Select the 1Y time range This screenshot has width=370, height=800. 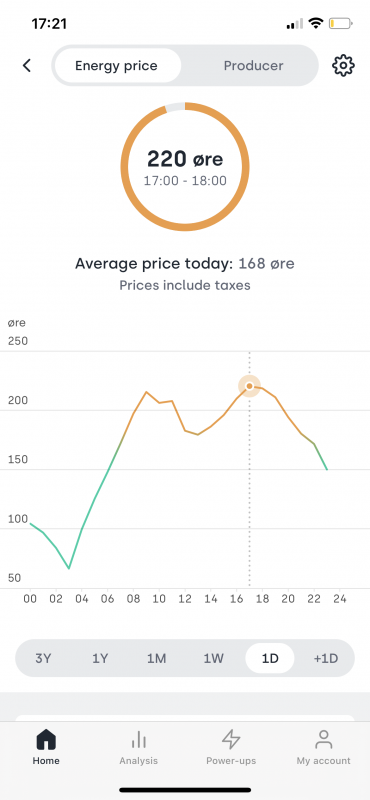pos(100,658)
